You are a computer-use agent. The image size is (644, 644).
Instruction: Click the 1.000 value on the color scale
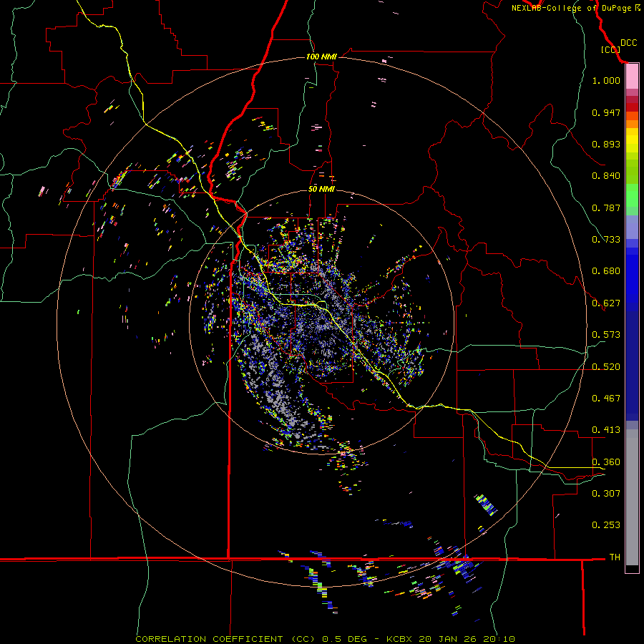(606, 80)
